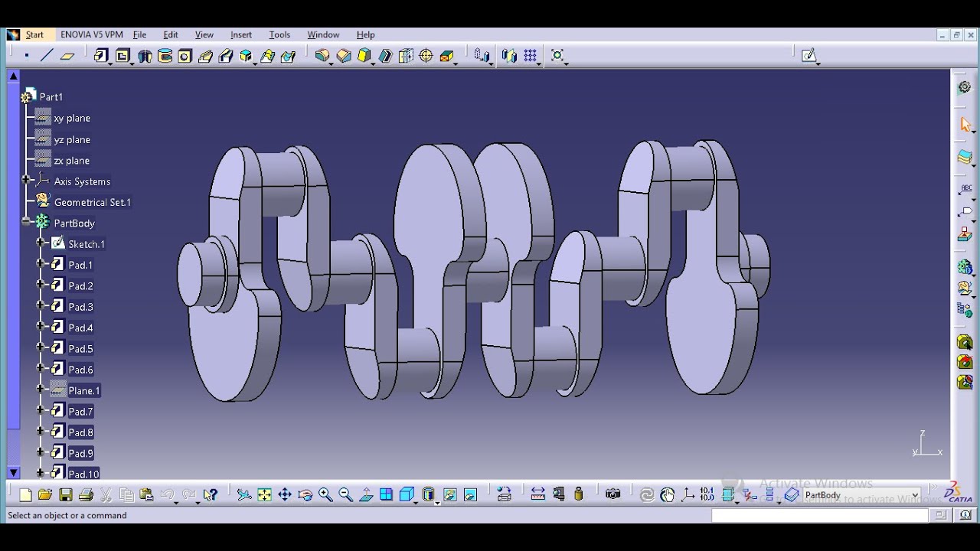
Task: Expand the Axis Systems node
Action: coord(27,180)
